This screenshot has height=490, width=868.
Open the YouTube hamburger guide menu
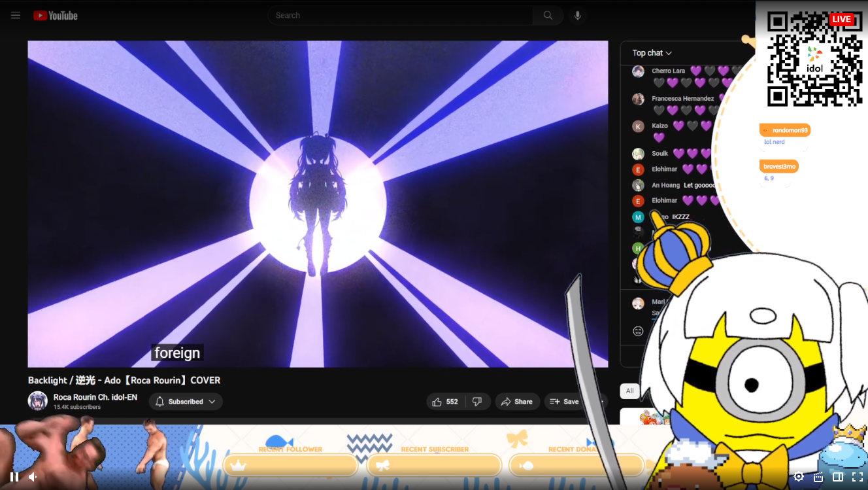point(16,16)
